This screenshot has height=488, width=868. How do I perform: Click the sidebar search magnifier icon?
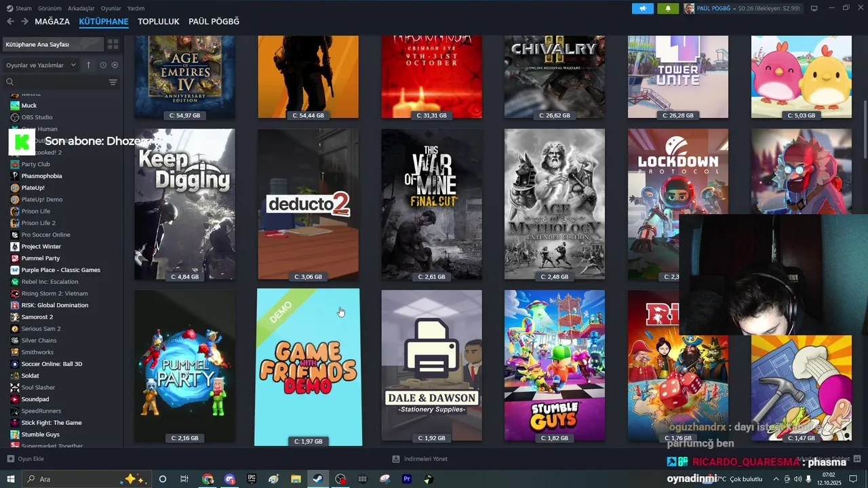tap(10, 82)
